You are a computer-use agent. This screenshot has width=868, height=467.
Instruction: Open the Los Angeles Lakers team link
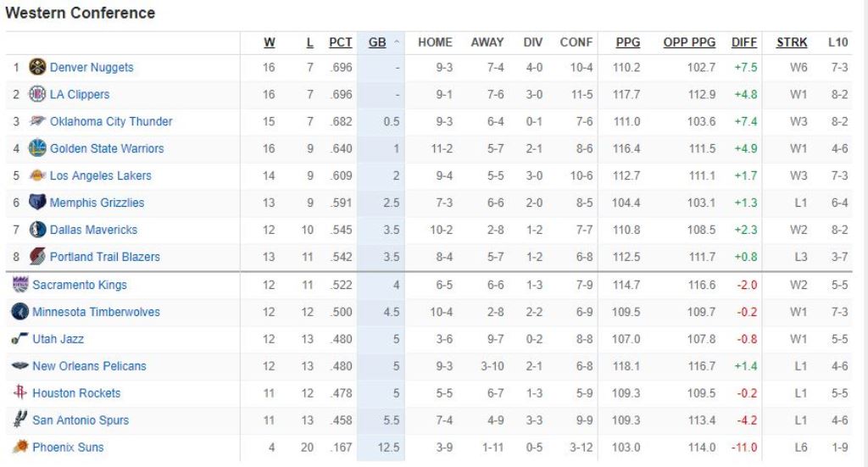101,175
